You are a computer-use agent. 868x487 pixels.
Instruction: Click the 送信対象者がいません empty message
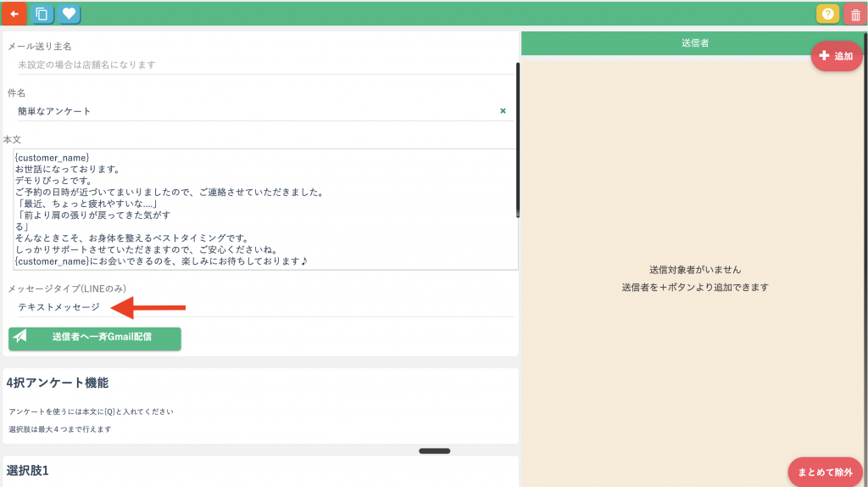pyautogui.click(x=694, y=270)
